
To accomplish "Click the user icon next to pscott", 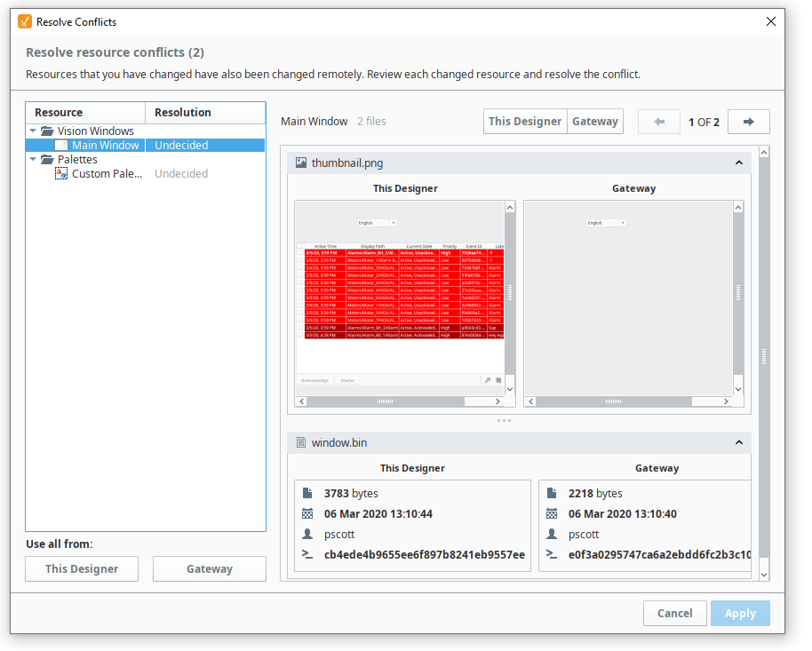I will pos(307,535).
